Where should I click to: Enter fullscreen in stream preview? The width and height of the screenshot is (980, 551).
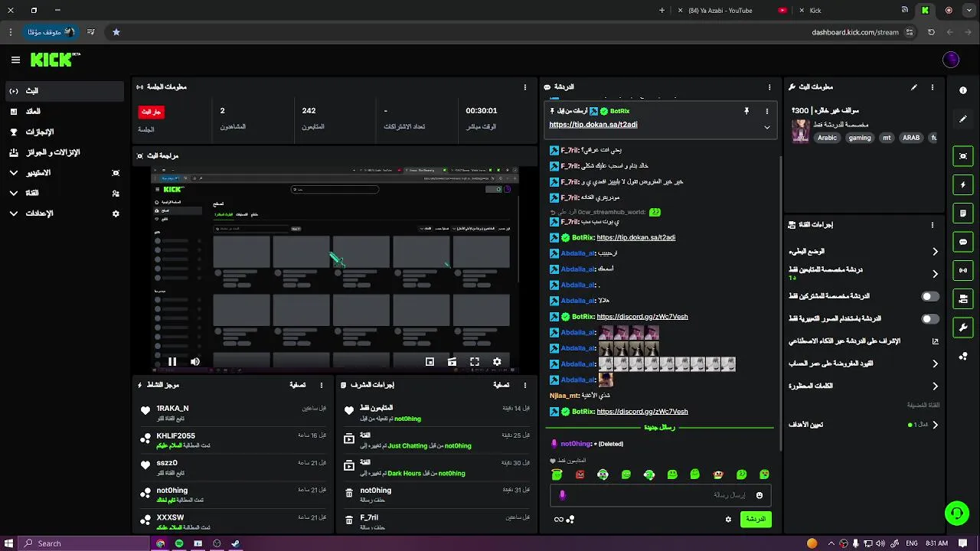click(x=475, y=362)
